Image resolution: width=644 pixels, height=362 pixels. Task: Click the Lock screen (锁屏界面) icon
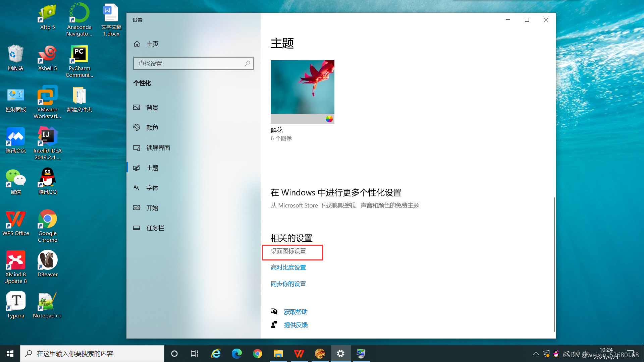click(137, 148)
